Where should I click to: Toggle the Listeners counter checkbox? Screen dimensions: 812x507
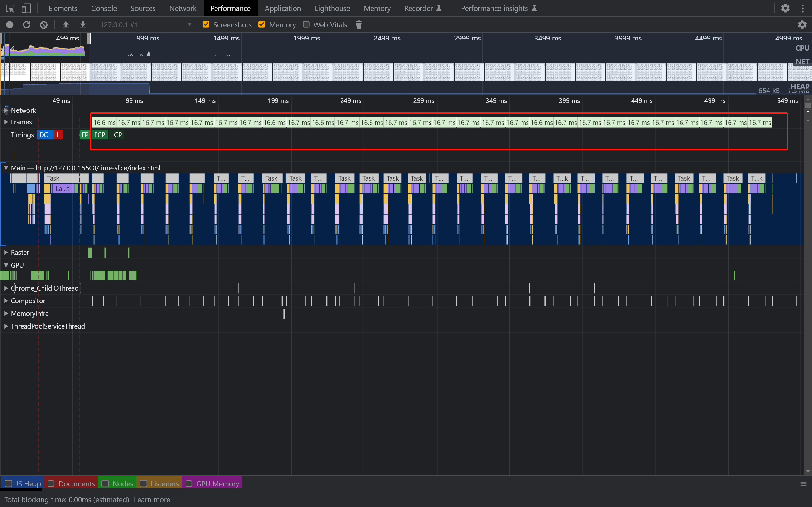pyautogui.click(x=143, y=483)
